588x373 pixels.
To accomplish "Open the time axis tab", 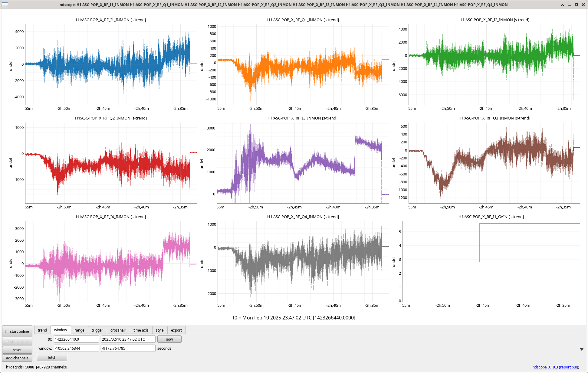I will click(x=141, y=330).
